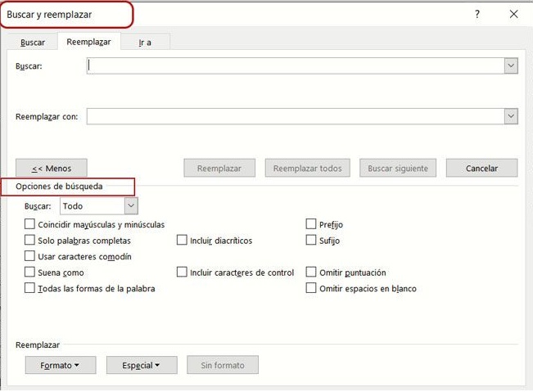This screenshot has height=392, width=533.
Task: Click the Opciones de búsqueda heading text
Action: pyautogui.click(x=59, y=187)
